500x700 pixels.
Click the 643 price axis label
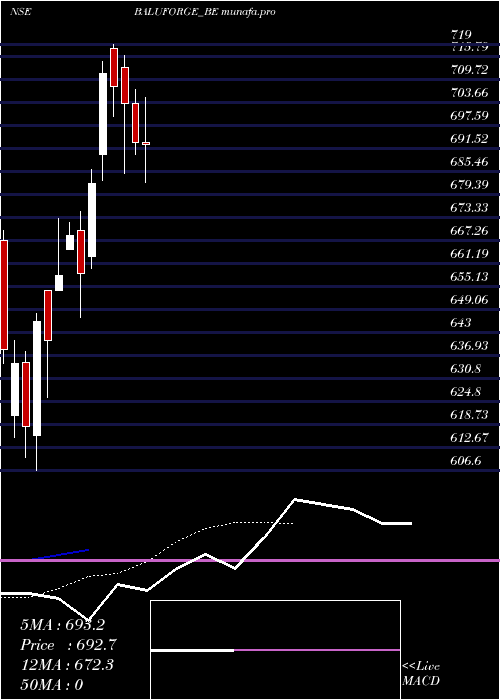(x=461, y=323)
